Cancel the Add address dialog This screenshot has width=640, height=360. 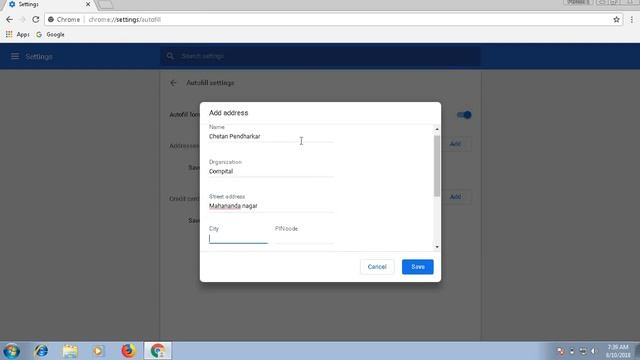tap(377, 267)
